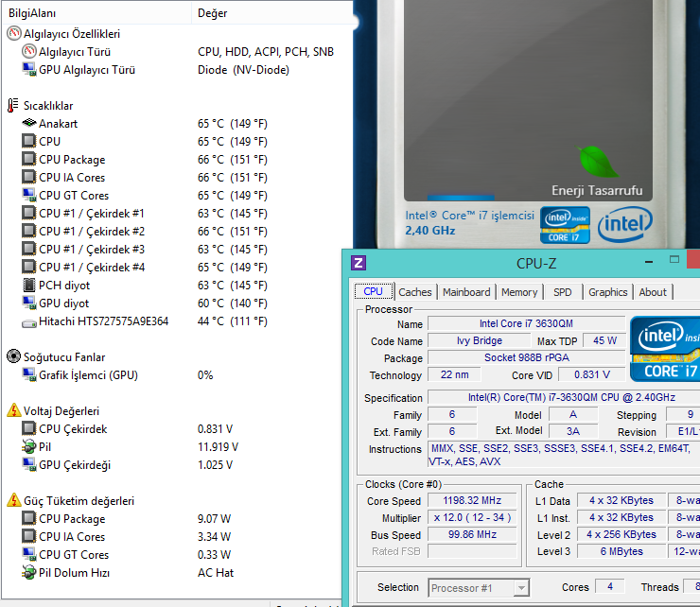
Task: Click the Grafik İşlemci (GPU) fan icon
Action: pyautogui.click(x=29, y=374)
